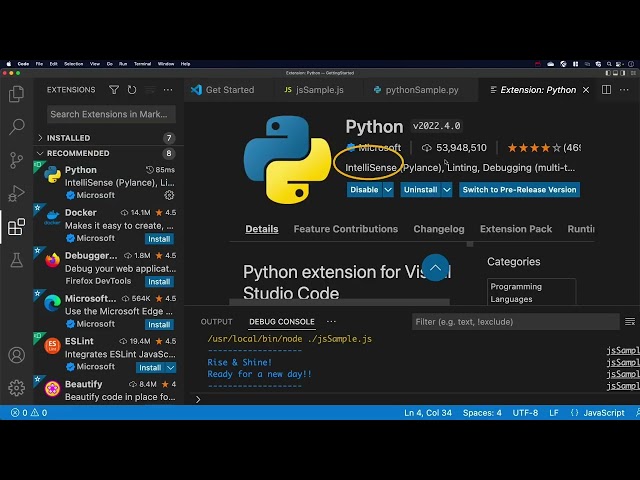This screenshot has height=480, width=640.
Task: Open the Run and Debug view
Action: [x=16, y=193]
